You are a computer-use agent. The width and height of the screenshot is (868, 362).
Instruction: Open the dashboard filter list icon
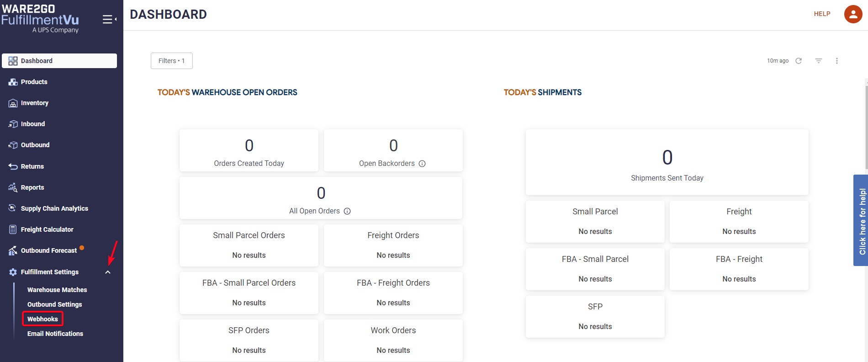click(x=818, y=61)
